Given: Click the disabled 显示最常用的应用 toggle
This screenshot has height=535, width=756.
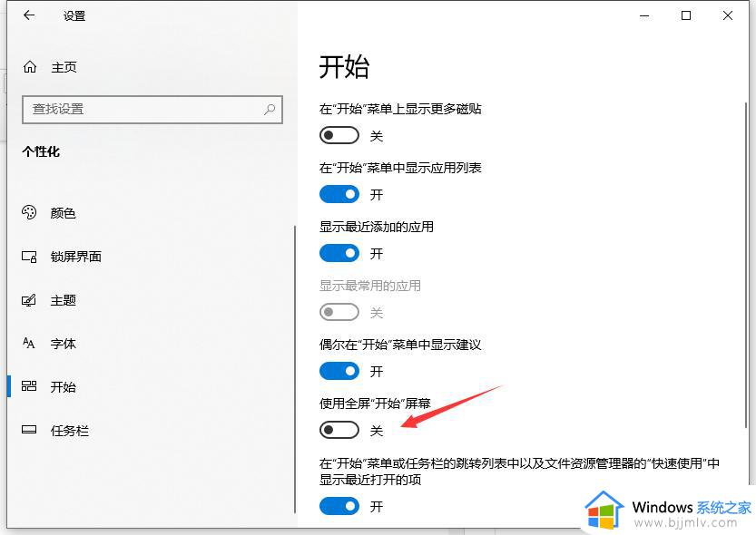Looking at the screenshot, I should pyautogui.click(x=339, y=312).
